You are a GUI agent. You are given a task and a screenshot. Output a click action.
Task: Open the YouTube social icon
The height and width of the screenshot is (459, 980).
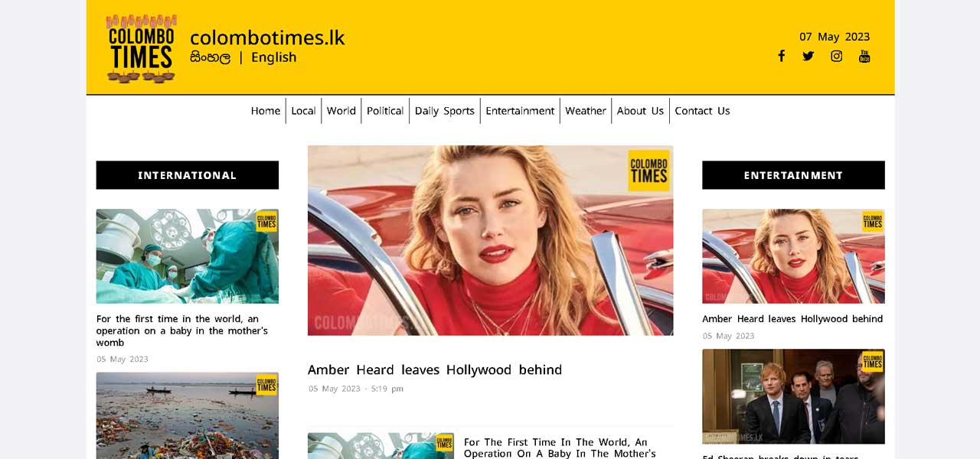click(x=864, y=56)
